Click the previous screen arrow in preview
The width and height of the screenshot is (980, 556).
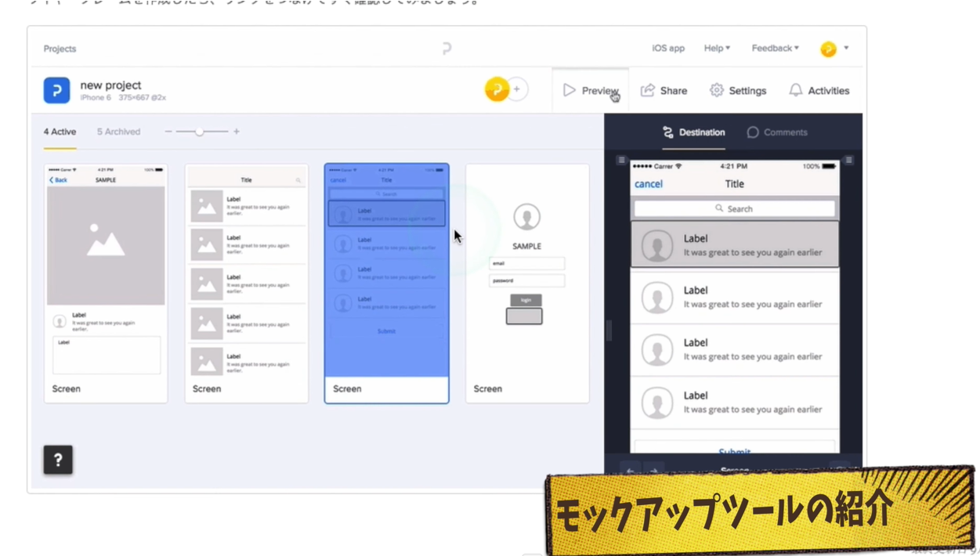coord(631,471)
